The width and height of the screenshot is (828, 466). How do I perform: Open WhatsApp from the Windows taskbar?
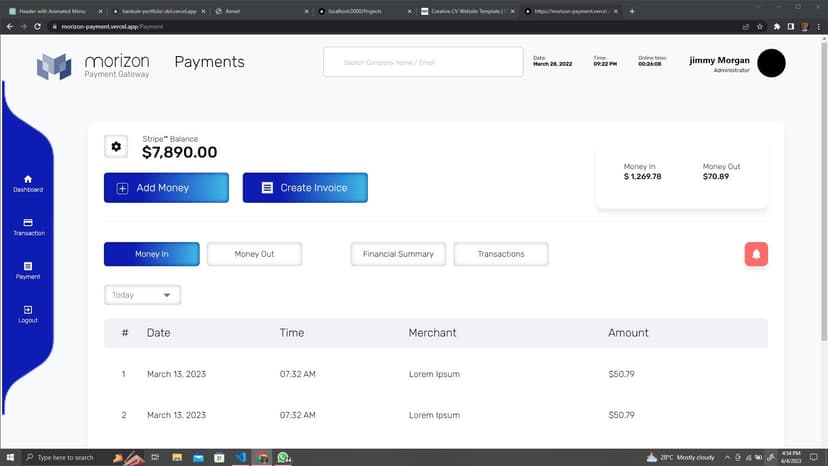coord(284,457)
